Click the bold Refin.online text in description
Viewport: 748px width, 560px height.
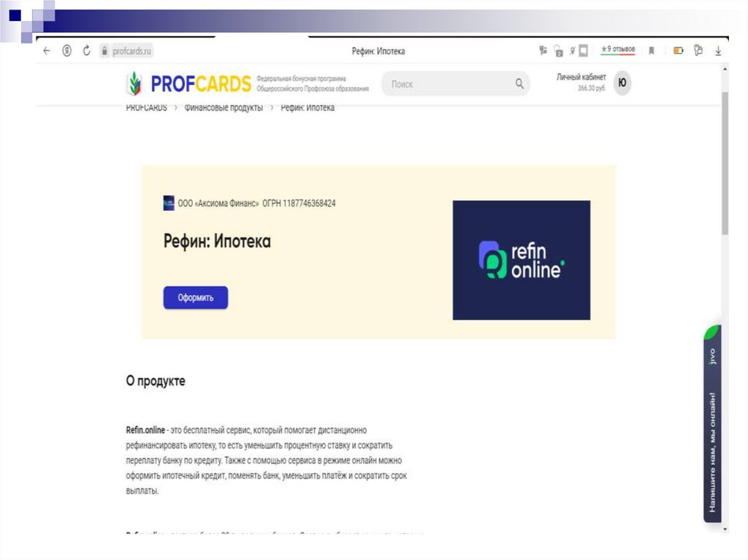point(145,430)
